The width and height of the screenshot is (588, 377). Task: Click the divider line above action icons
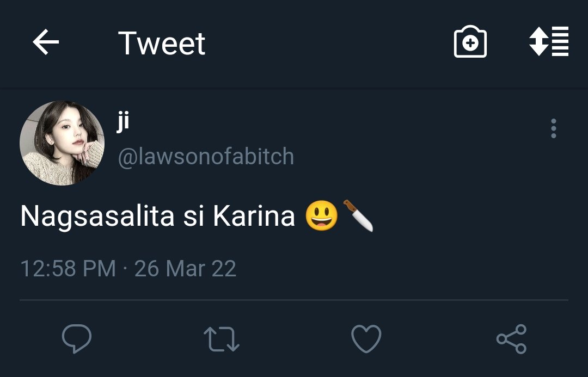294,300
